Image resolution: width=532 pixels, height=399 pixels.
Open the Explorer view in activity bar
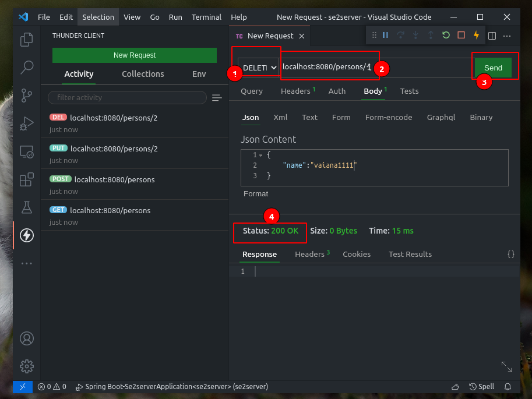(26, 40)
